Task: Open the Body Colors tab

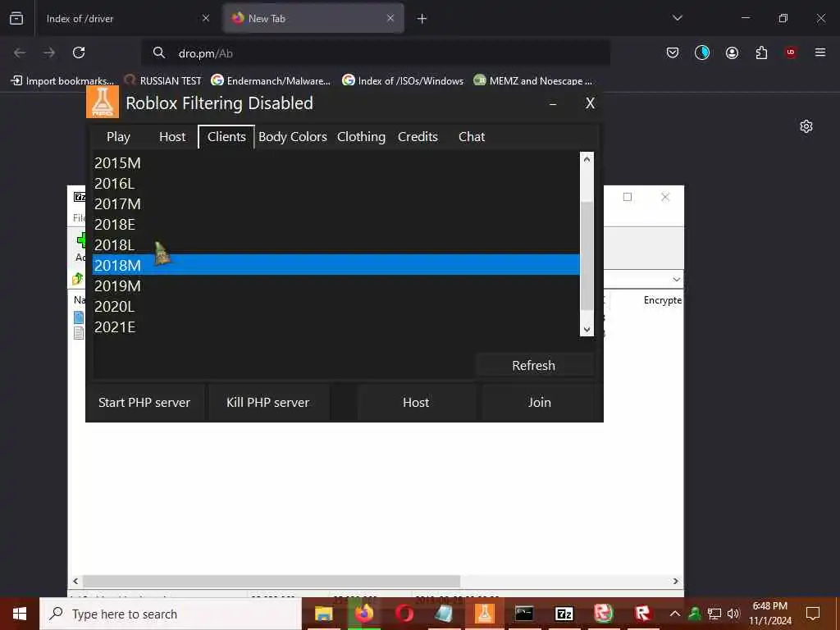Action: [293, 137]
